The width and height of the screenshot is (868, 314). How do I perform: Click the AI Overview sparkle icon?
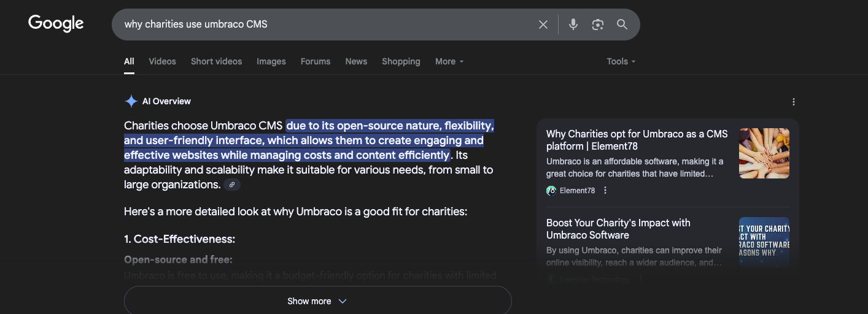[x=131, y=101]
